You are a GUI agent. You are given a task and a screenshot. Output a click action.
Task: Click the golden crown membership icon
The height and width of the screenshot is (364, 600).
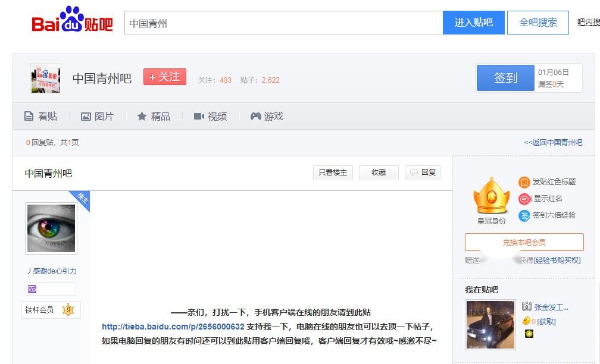point(491,196)
